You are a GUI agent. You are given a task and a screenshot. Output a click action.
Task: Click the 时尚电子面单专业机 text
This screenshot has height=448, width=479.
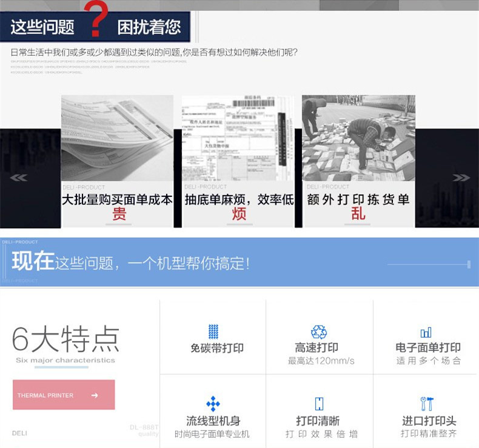[x=212, y=434]
